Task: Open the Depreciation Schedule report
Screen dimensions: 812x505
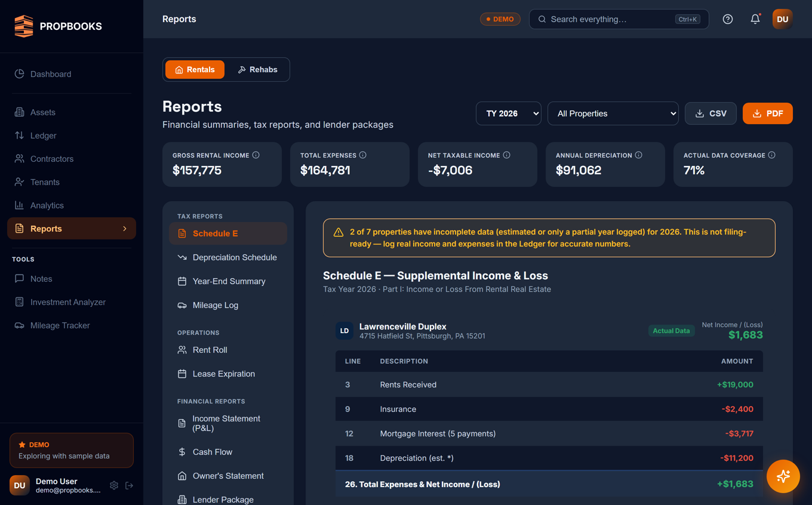Action: [228, 257]
